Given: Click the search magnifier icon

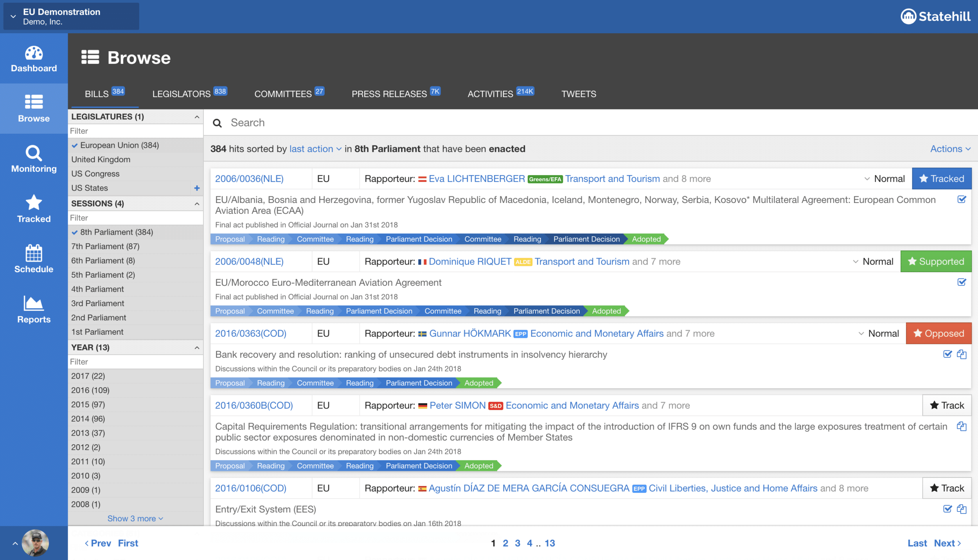Looking at the screenshot, I should pos(217,123).
